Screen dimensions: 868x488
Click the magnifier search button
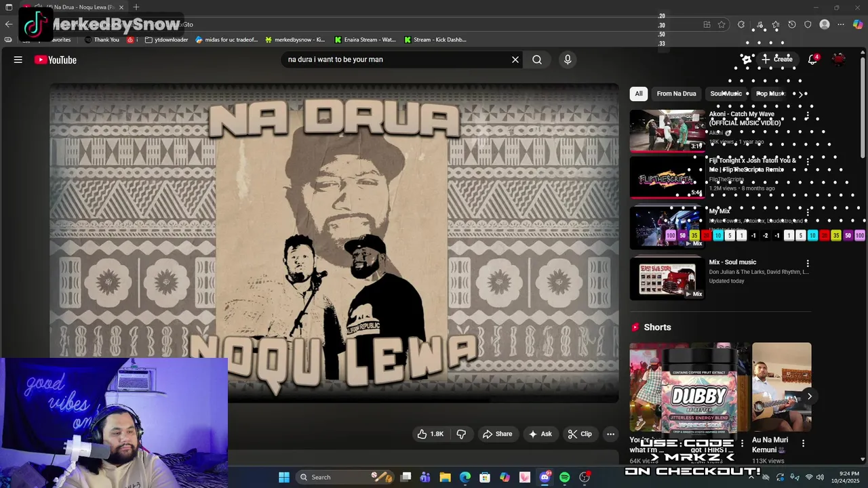coord(537,60)
